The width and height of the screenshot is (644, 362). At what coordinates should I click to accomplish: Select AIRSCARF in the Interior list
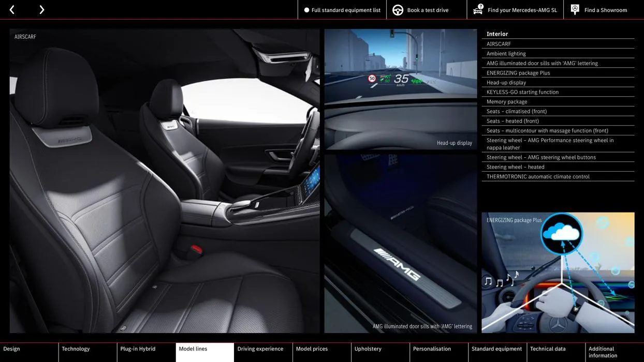[499, 43]
